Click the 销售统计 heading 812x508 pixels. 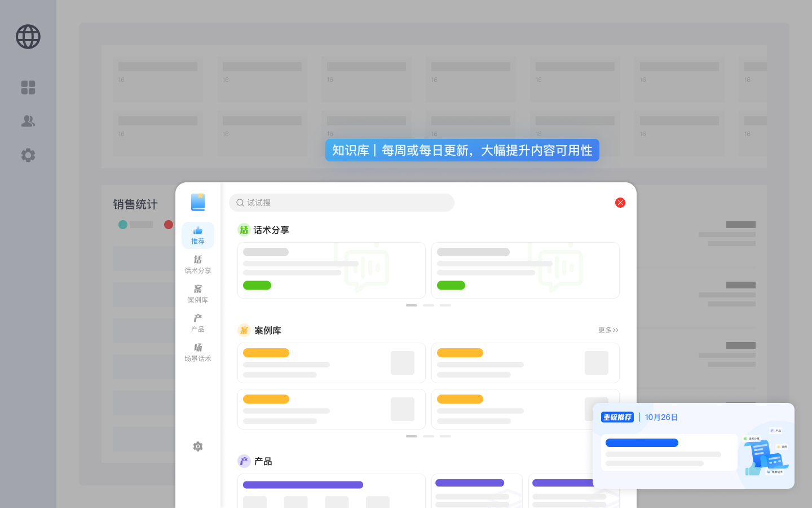tap(135, 204)
